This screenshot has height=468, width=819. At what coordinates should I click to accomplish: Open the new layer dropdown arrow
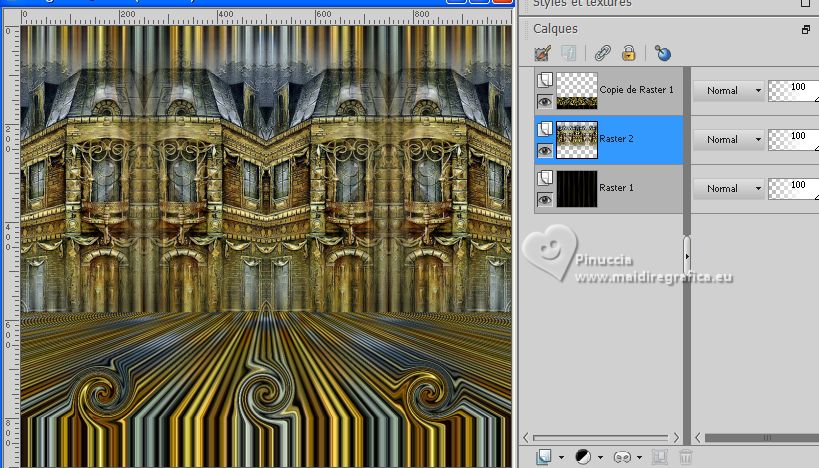pos(561,458)
